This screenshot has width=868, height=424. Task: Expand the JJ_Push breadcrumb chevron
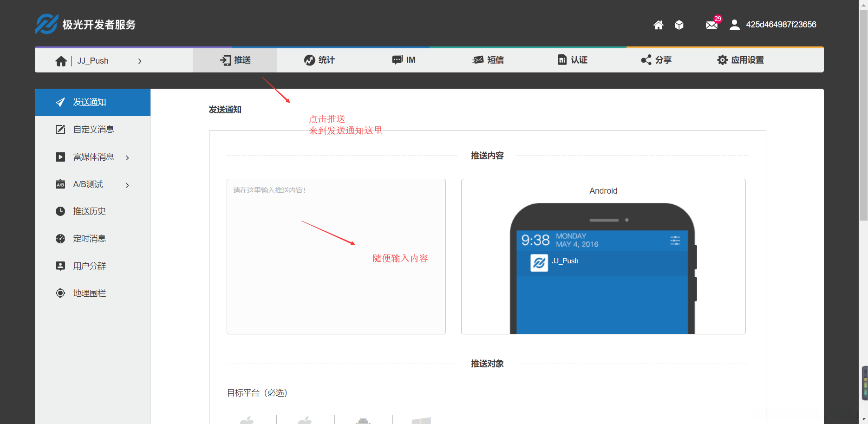click(140, 60)
